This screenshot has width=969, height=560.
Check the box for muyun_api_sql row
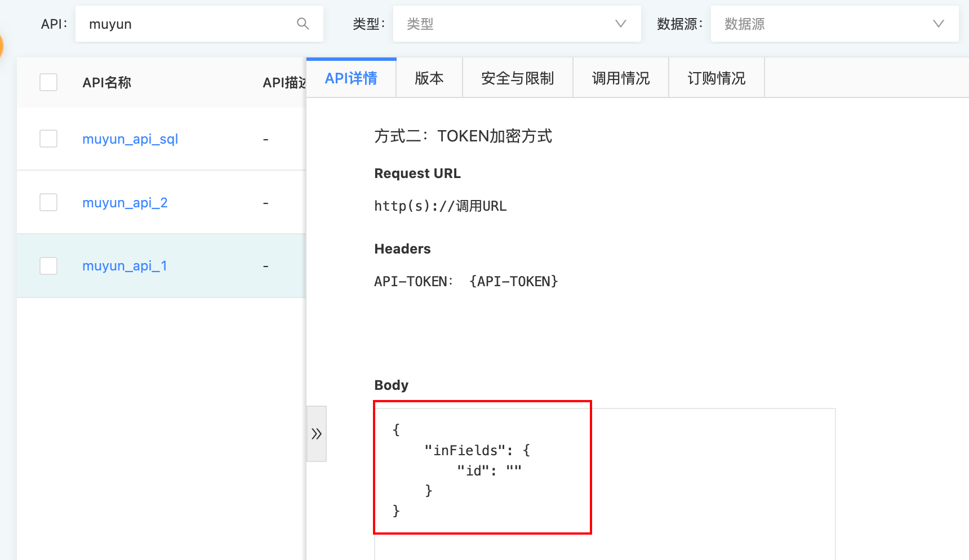pyautogui.click(x=48, y=139)
